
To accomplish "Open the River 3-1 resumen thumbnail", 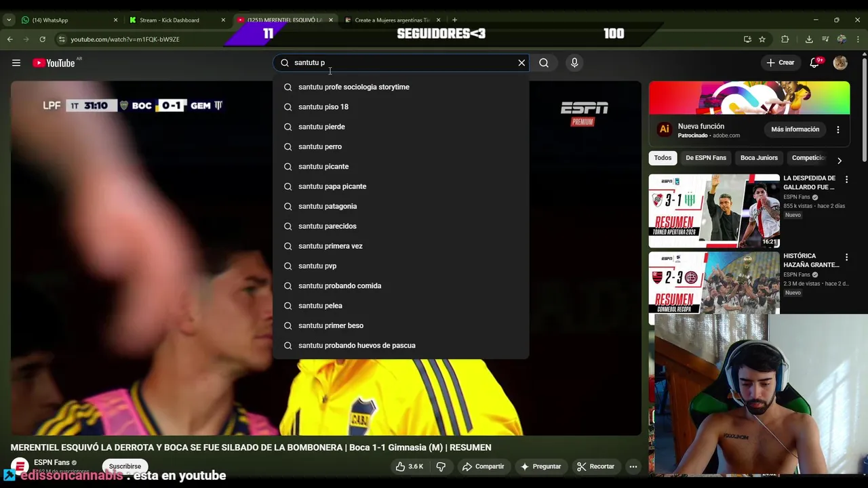I will (x=714, y=211).
